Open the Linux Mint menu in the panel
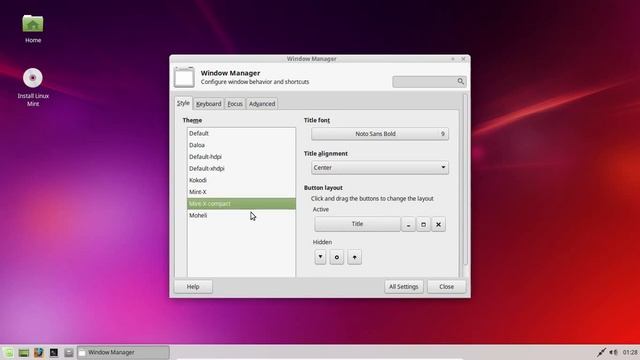 [x=8, y=352]
